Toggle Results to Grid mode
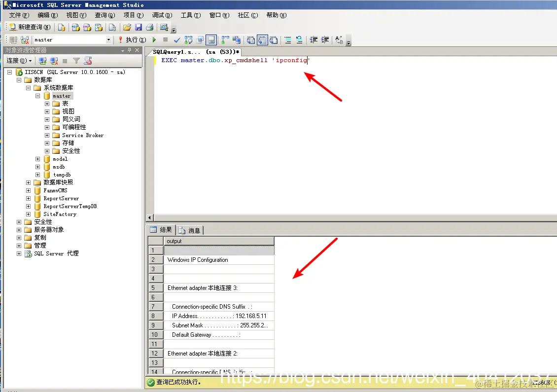 262,40
